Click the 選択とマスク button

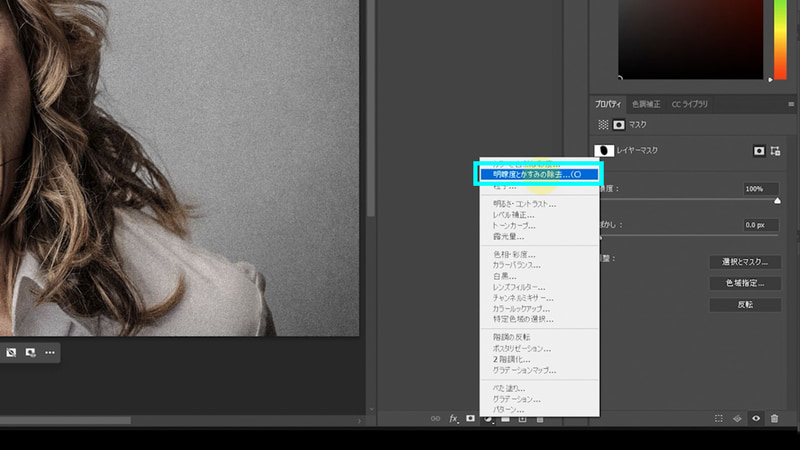[745, 262]
